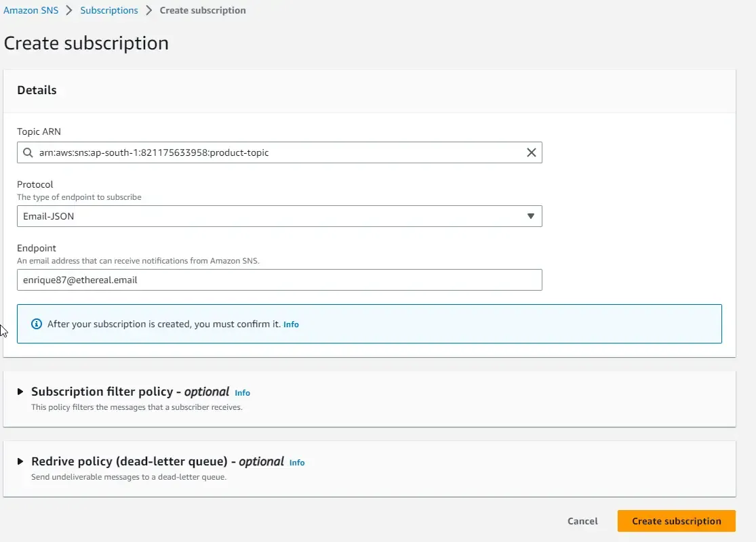Cancel creating the subscription
Image resolution: width=756 pixels, height=542 pixels.
coord(582,521)
